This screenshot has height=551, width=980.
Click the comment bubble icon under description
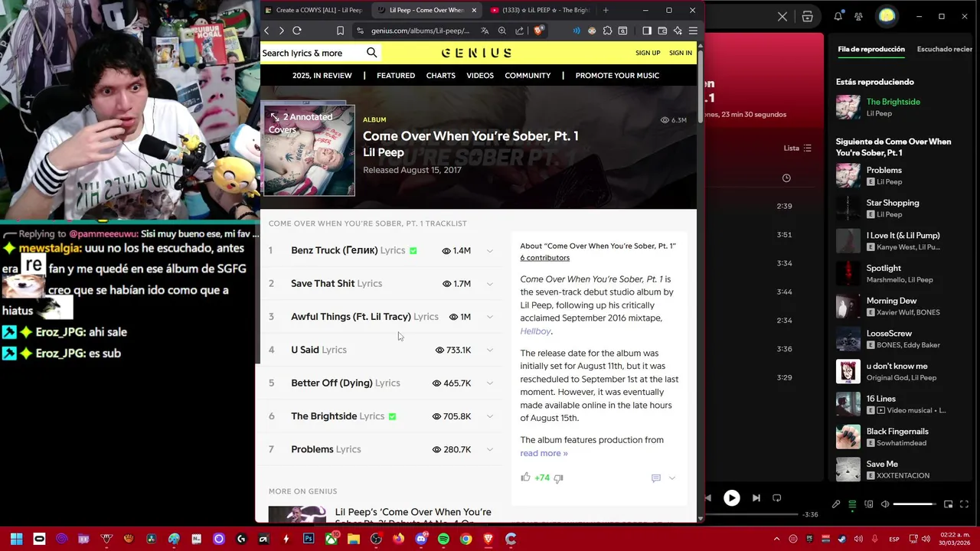(x=656, y=478)
